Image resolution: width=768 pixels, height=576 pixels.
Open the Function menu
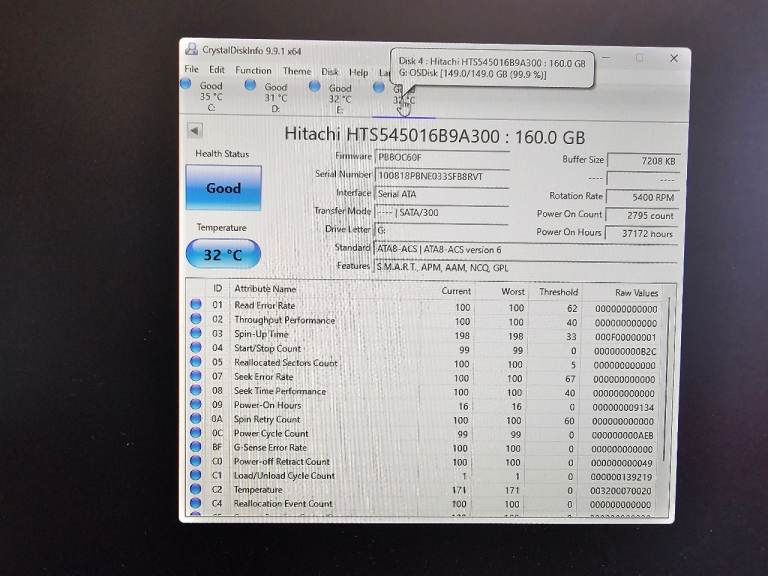pyautogui.click(x=253, y=70)
